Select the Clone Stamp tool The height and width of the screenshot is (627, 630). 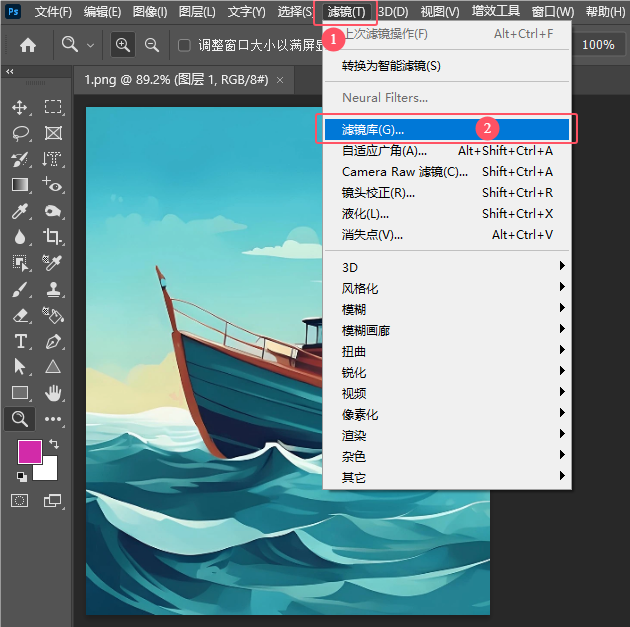pyautogui.click(x=53, y=289)
